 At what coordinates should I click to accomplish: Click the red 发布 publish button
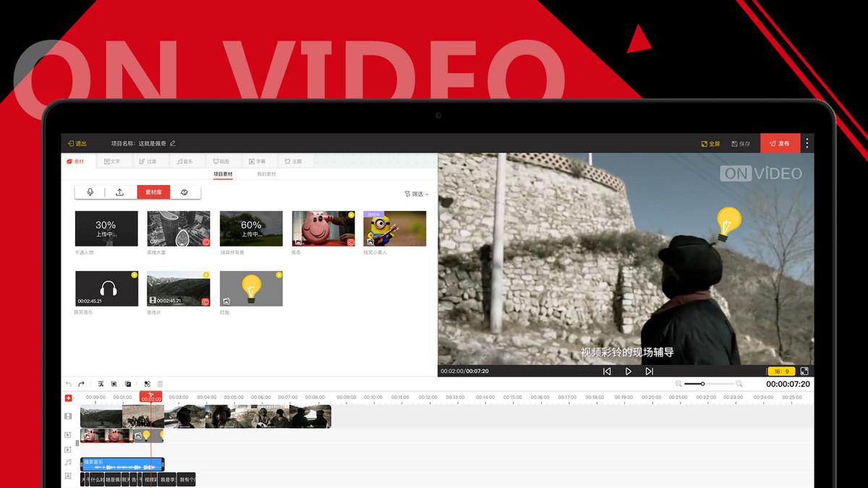(x=780, y=143)
